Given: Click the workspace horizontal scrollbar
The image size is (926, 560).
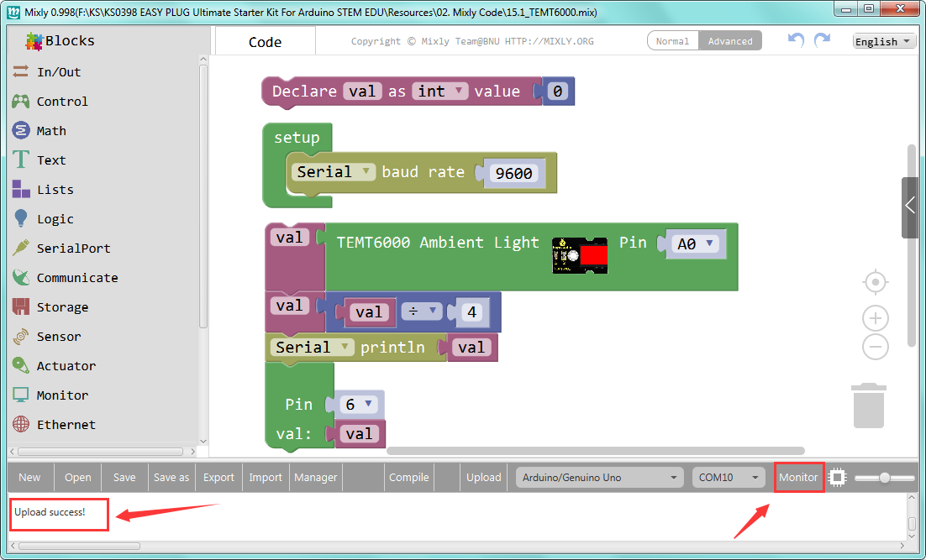Looking at the screenshot, I should pos(595,451).
